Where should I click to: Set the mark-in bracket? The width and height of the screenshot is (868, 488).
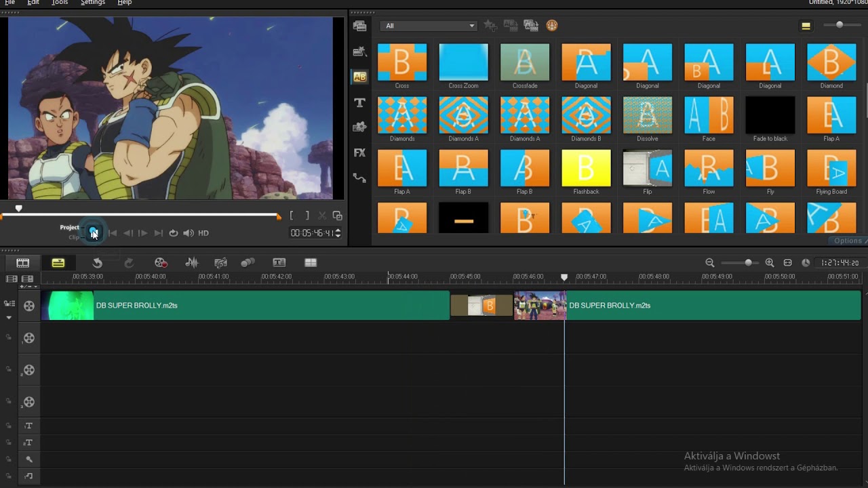pos(292,216)
